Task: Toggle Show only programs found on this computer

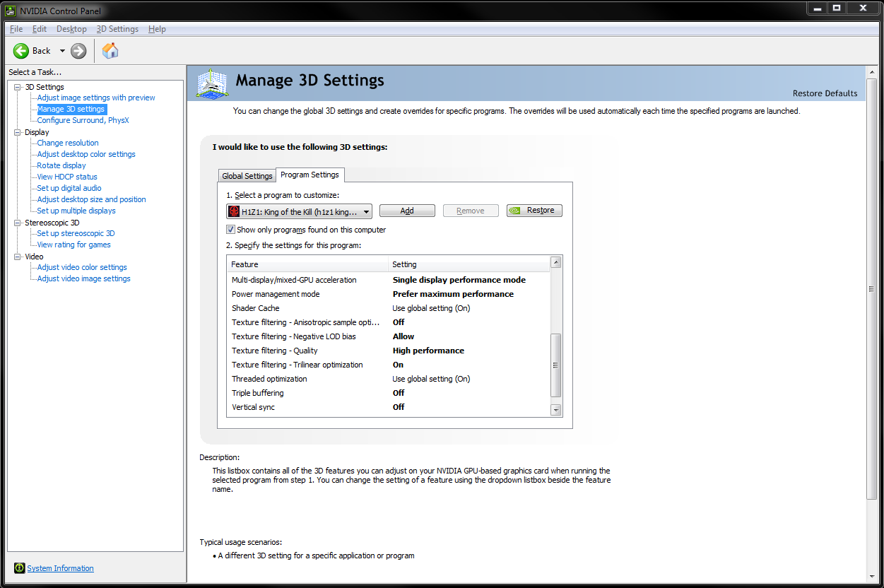Action: click(230, 230)
